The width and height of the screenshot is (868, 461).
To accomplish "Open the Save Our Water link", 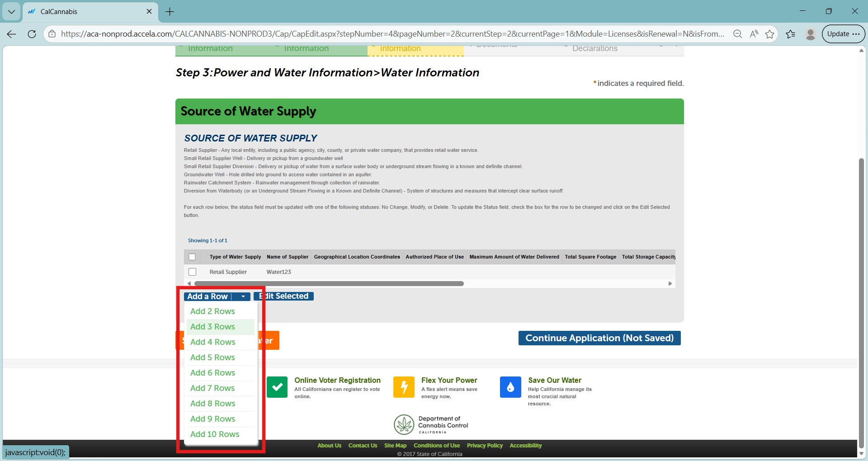I will click(x=555, y=381).
